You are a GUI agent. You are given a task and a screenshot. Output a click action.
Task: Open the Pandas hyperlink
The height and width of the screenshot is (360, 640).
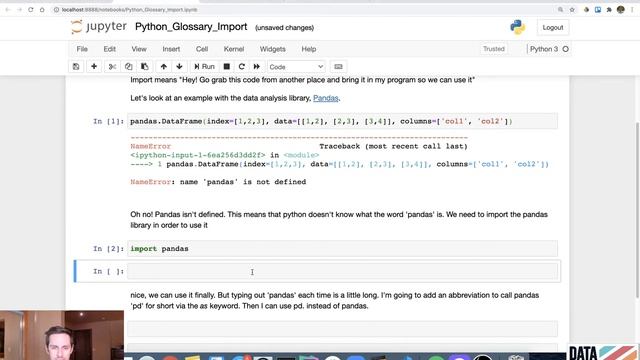[326, 98]
